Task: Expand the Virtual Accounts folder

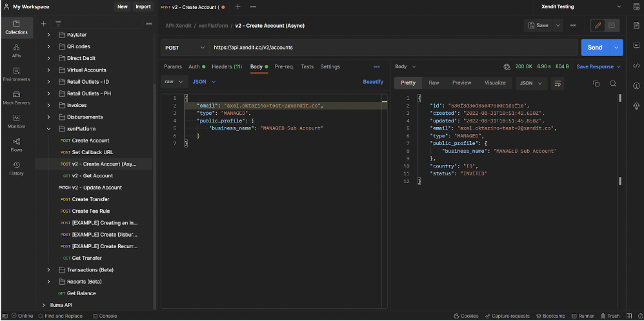Action: (48, 70)
